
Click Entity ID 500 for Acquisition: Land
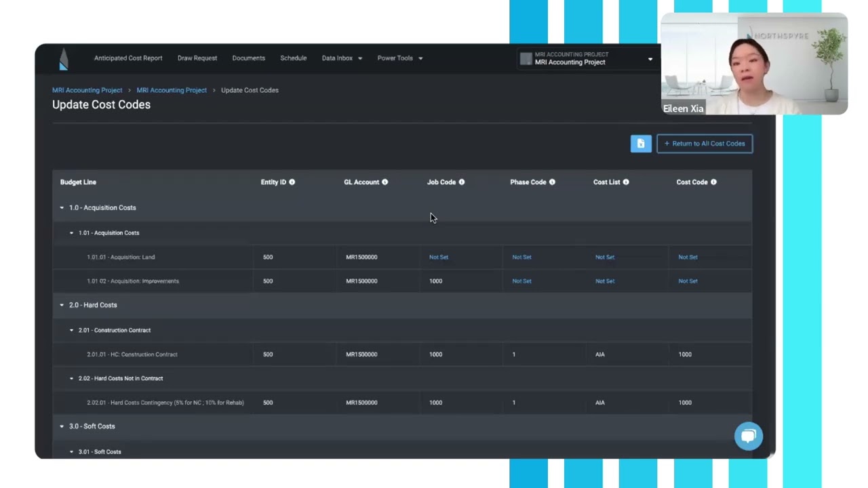click(268, 258)
